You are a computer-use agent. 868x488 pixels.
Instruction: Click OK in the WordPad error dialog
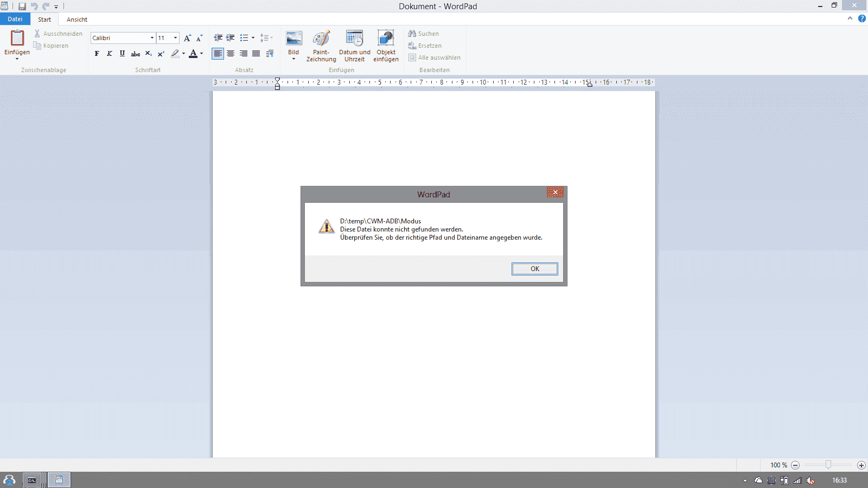tap(534, 269)
